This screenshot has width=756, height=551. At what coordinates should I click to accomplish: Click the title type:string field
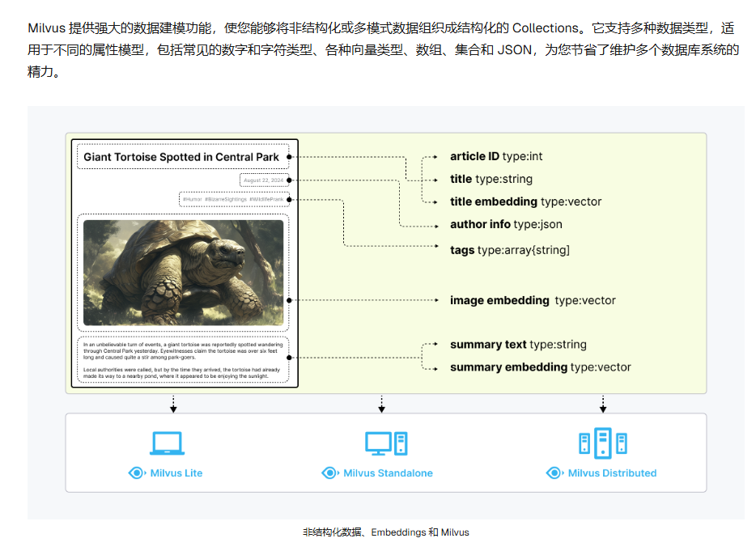pos(491,179)
